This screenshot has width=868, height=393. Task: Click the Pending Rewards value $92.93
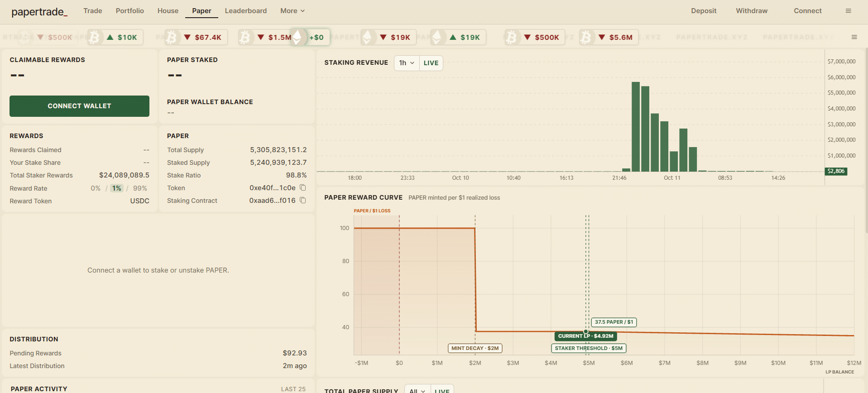(x=295, y=353)
